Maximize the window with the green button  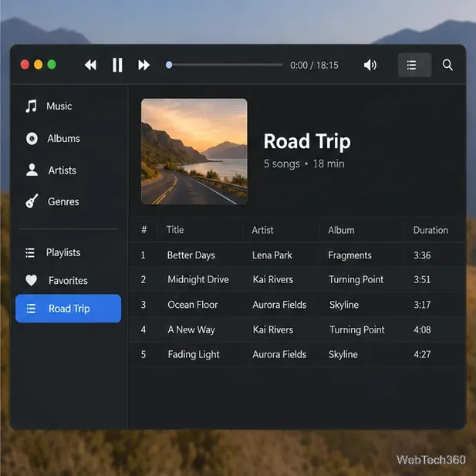(52, 65)
